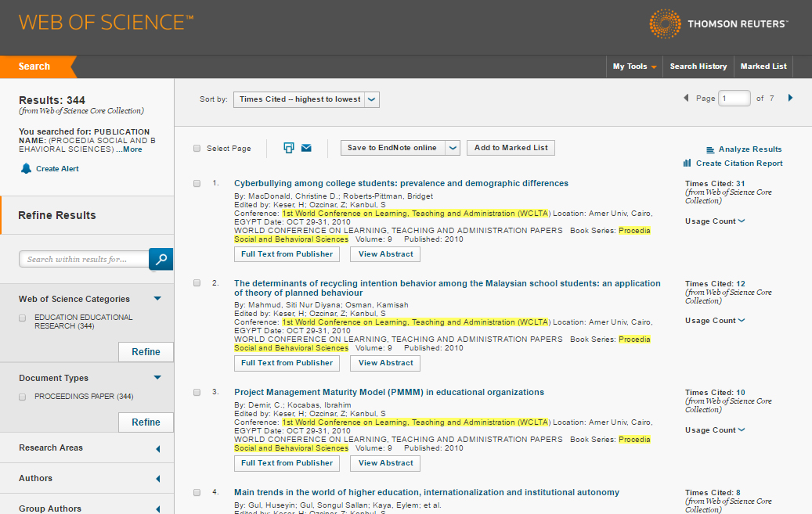Image resolution: width=812 pixels, height=514 pixels.
Task: Click the Web of Science logo
Action: (106, 22)
